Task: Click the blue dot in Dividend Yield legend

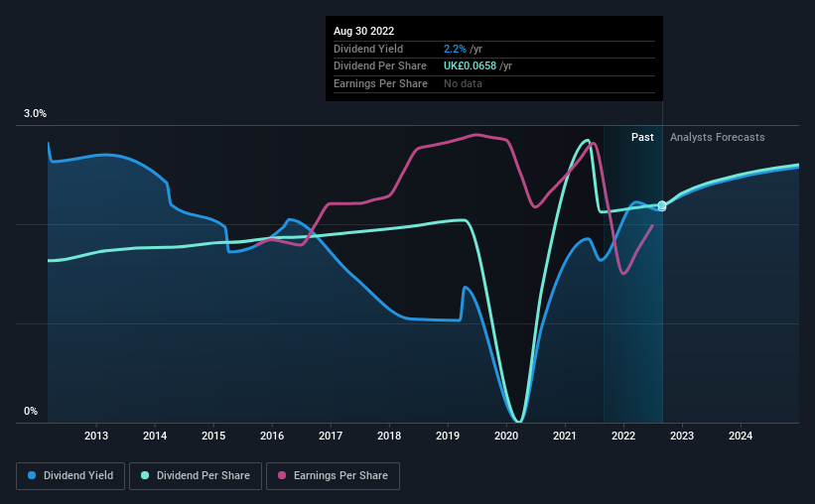Action: (x=32, y=475)
